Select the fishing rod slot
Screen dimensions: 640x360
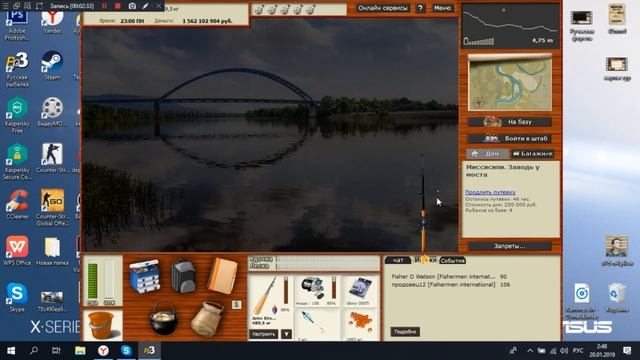(x=264, y=296)
